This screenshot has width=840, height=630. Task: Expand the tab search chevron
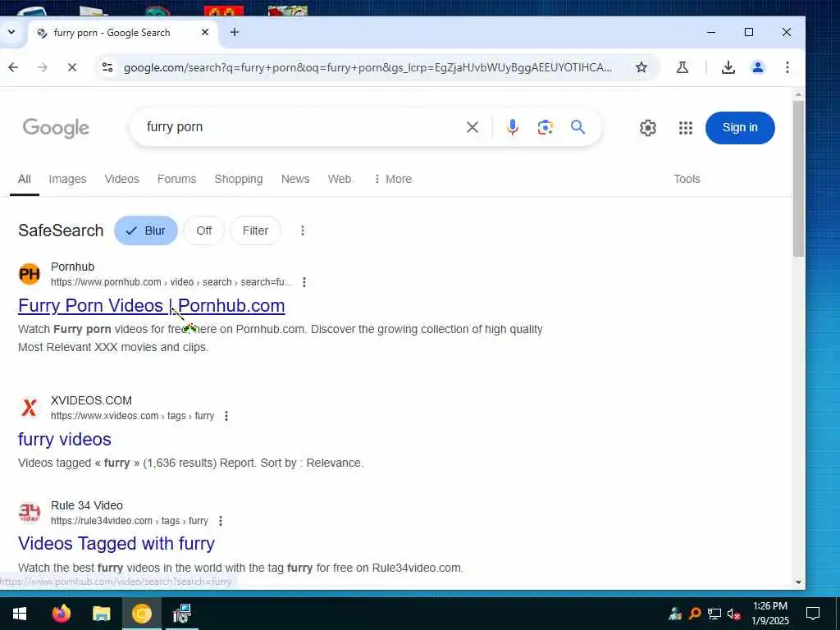pyautogui.click(x=11, y=33)
